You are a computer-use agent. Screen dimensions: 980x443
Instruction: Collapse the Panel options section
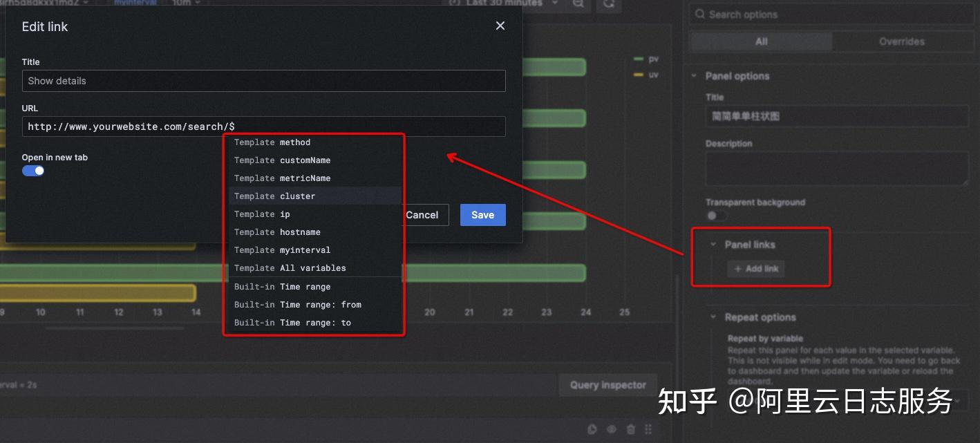tap(694, 76)
